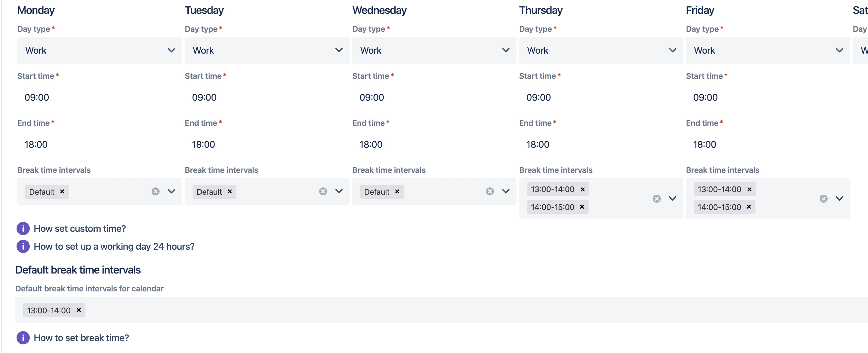Remove 13:00-14:00 from default calendar break intervals
Viewport: 868px width, 353px height.
click(x=78, y=310)
